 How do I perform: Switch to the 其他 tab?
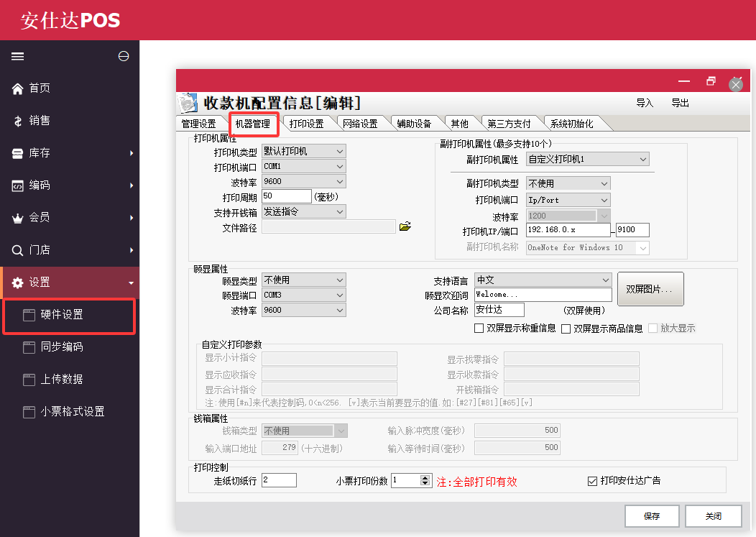459,124
